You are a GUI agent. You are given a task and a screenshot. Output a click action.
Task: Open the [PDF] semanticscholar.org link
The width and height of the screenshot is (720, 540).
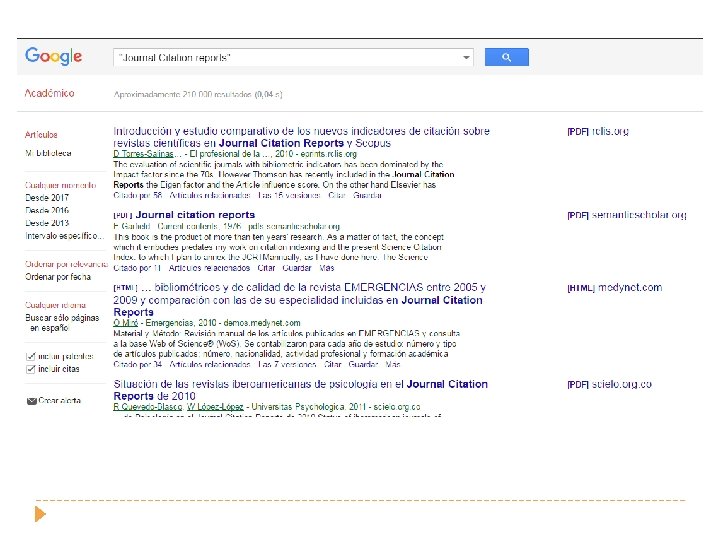(627, 215)
